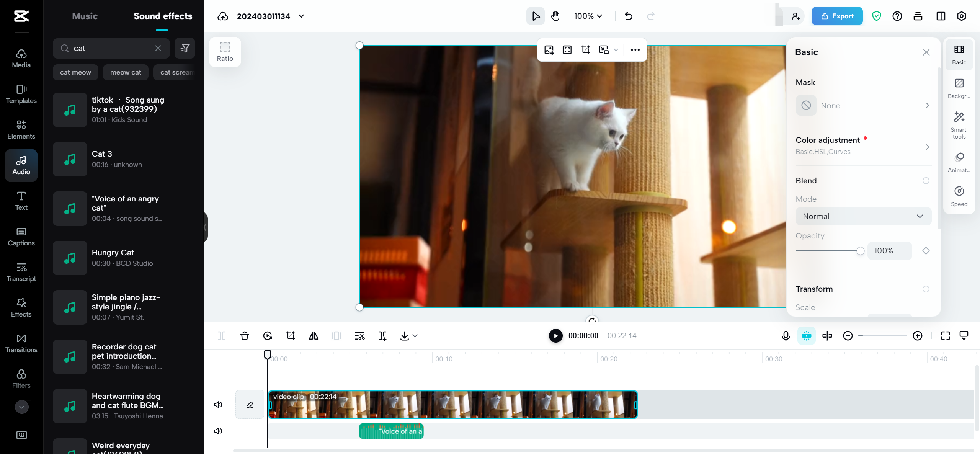Open the Speed panel on the right
This screenshot has height=454, width=980.
(x=959, y=196)
